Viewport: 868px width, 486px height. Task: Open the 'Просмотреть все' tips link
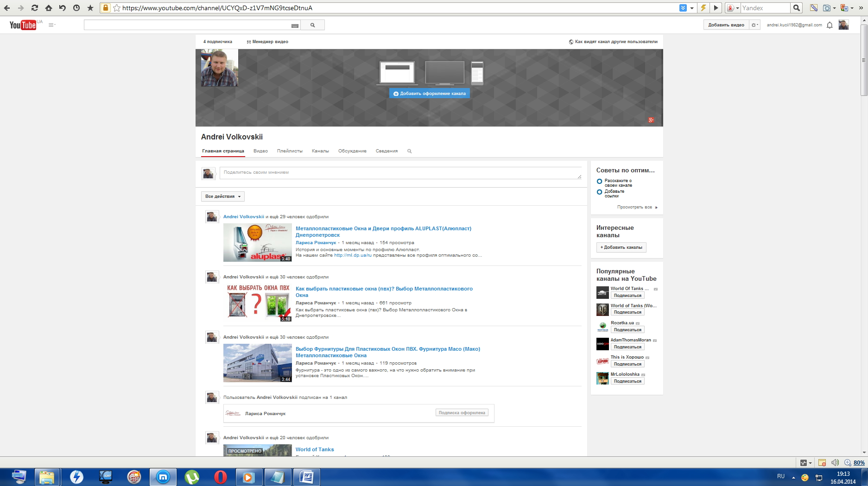click(637, 207)
